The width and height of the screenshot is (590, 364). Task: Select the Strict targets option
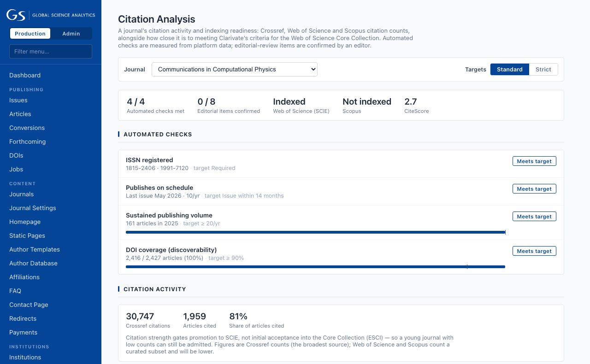point(543,69)
